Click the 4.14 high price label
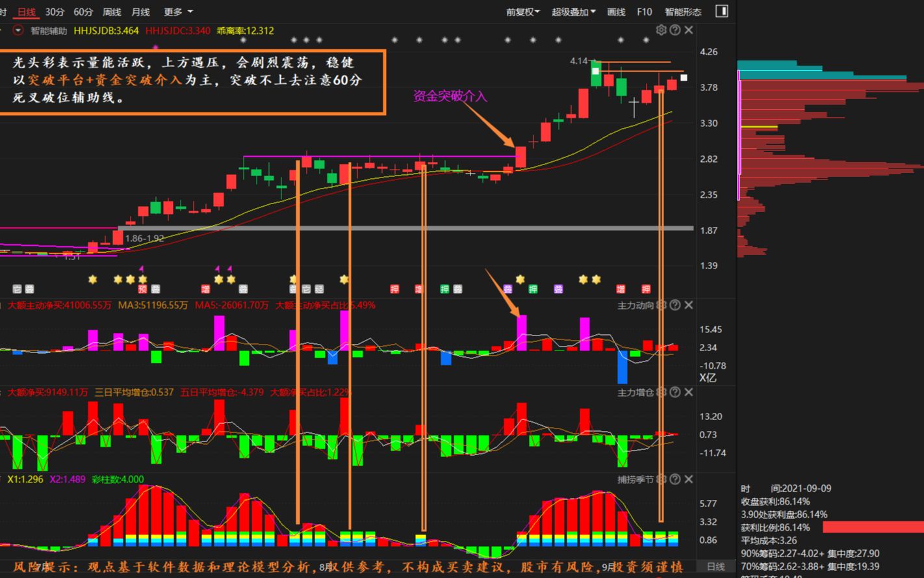Image resolution: width=924 pixels, height=578 pixels. click(x=578, y=61)
